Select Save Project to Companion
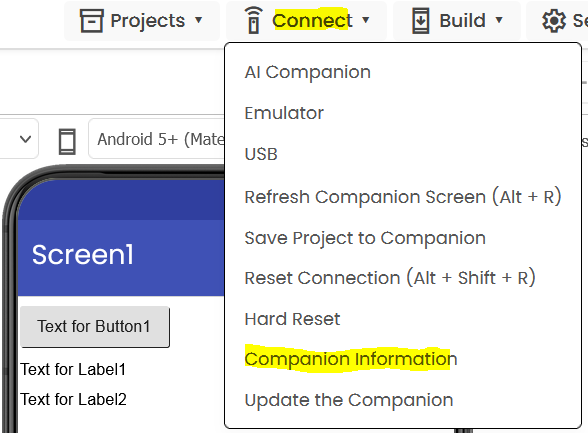Screen dimensions: 588x433 (365, 238)
